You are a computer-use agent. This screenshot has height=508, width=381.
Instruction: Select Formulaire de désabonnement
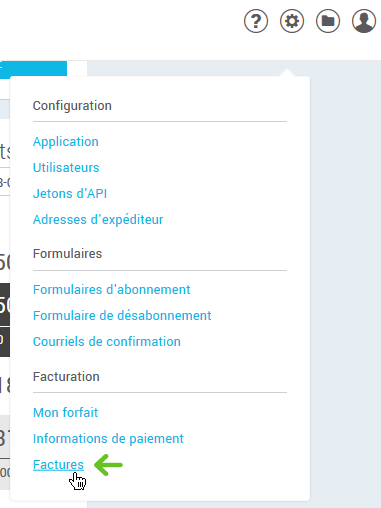pyautogui.click(x=122, y=315)
